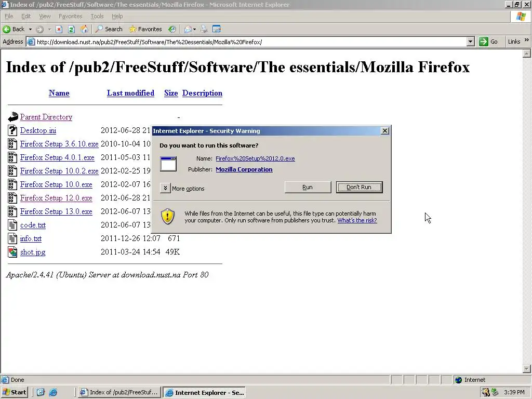
Task: Open the Desktop.ini file link
Action: tap(38, 130)
